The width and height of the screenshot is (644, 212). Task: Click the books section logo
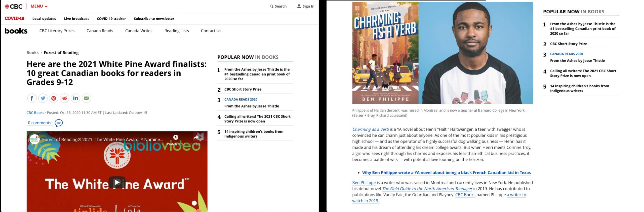tap(16, 31)
